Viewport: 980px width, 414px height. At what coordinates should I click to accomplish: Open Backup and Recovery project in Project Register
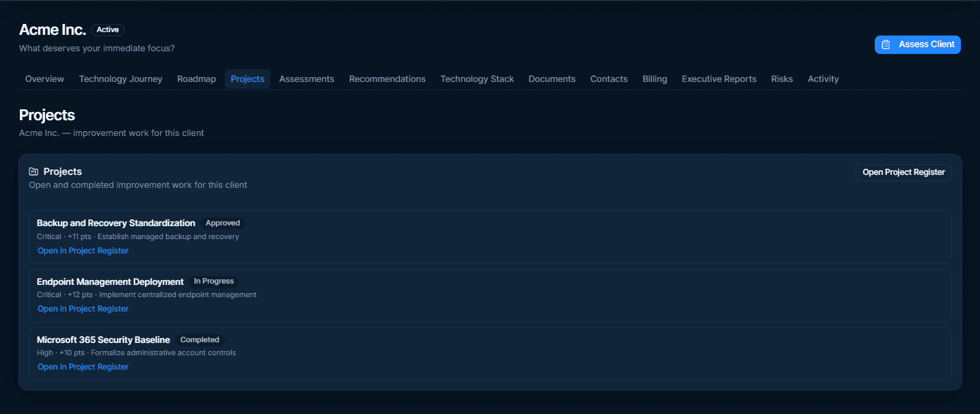83,251
